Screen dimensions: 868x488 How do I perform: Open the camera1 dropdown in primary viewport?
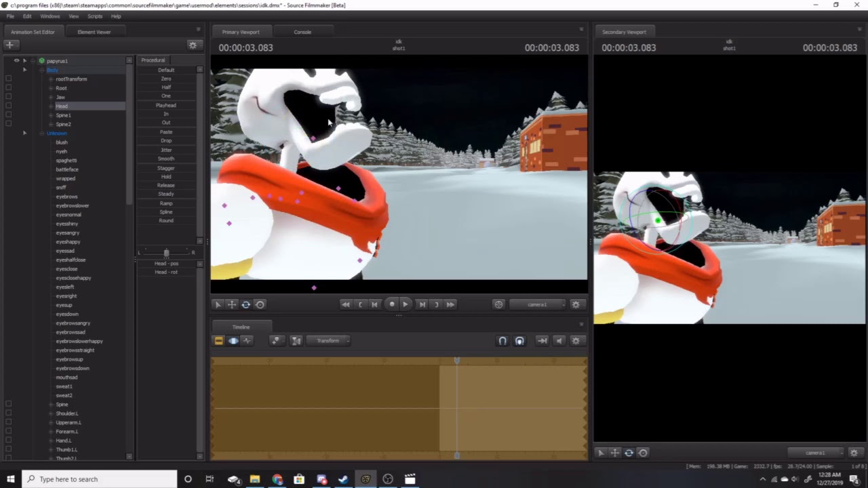tap(538, 304)
